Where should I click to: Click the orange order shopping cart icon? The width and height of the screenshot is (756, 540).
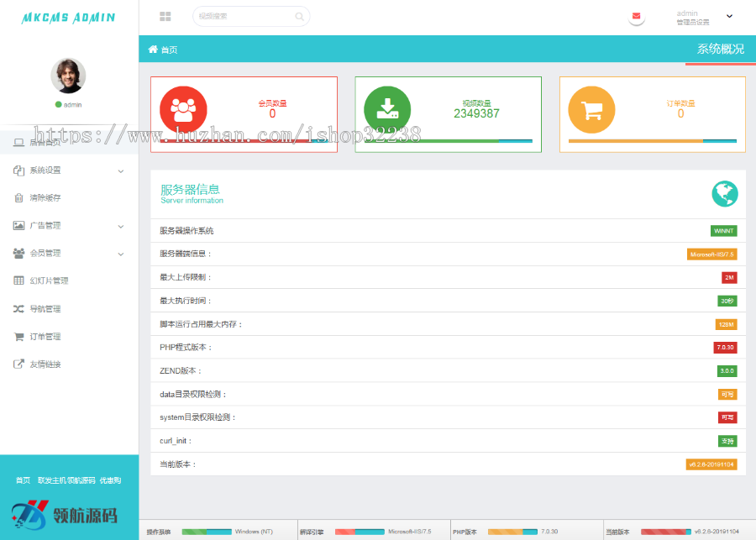click(593, 109)
